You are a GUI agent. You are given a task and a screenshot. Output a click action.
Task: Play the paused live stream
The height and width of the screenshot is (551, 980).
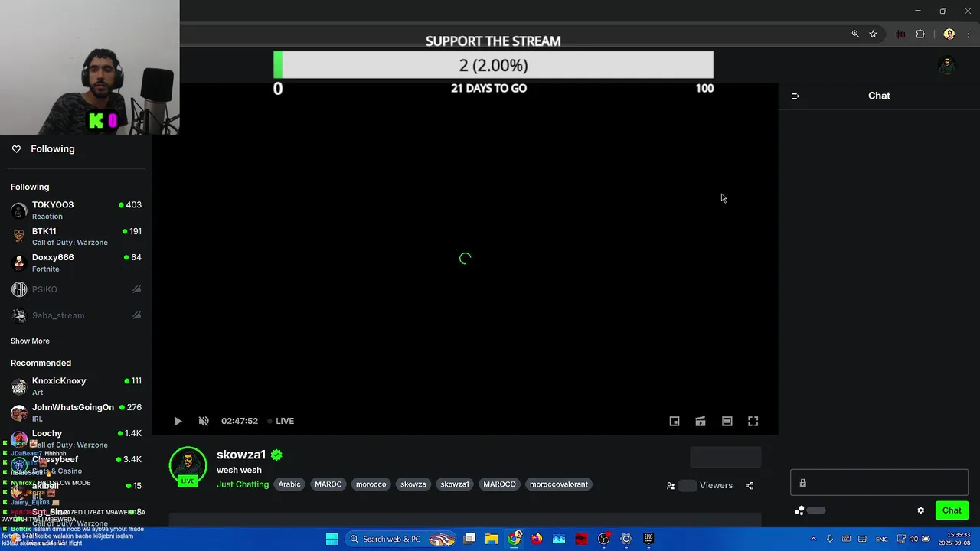click(x=178, y=421)
